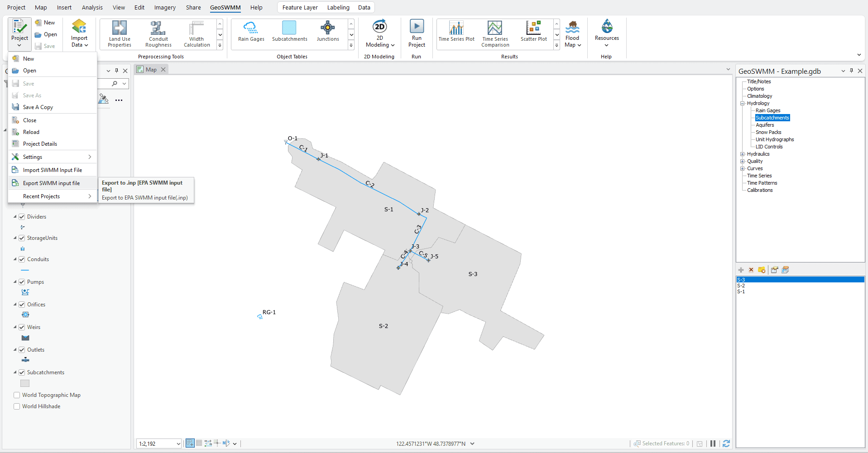Open the Rain Gages object table
The width and height of the screenshot is (868, 453).
[x=250, y=32]
